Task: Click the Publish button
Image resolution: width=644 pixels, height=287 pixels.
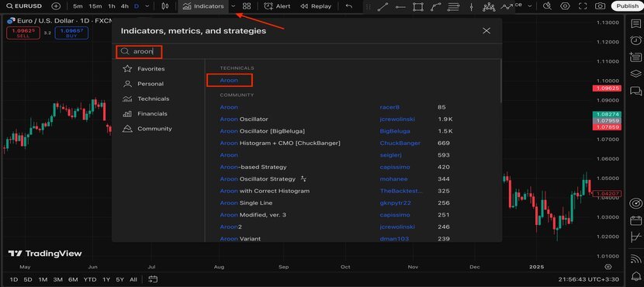Action: pyautogui.click(x=627, y=6)
